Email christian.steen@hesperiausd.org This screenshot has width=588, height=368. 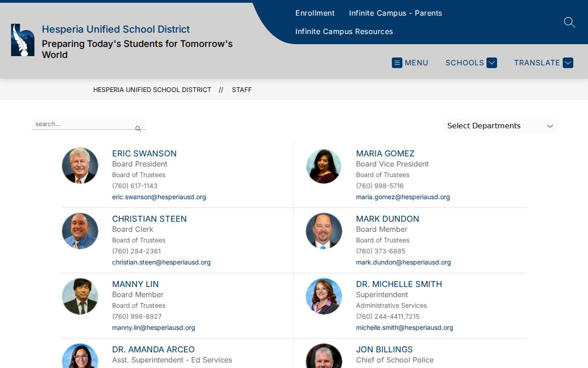pos(161,262)
